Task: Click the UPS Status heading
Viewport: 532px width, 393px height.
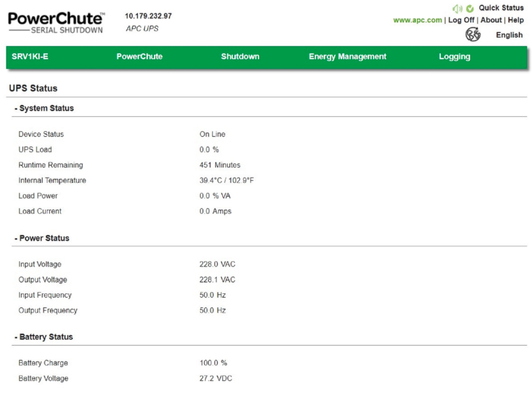Action: (33, 88)
